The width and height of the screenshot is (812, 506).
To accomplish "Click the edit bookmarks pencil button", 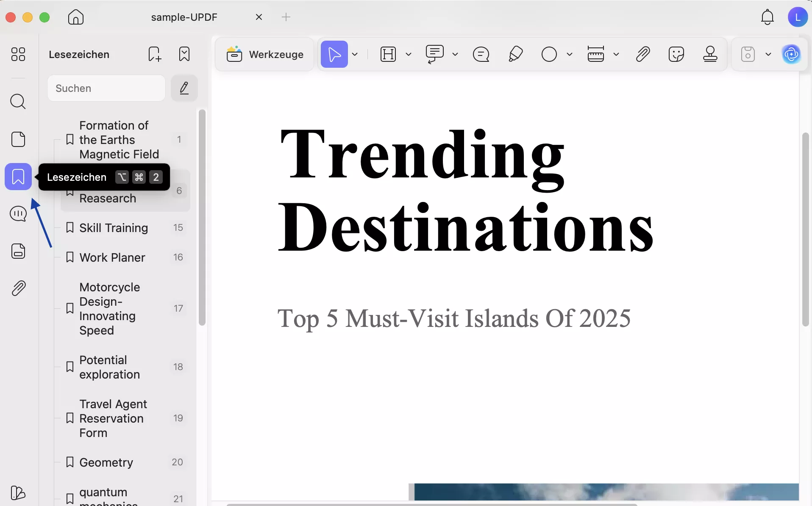I will coord(184,88).
